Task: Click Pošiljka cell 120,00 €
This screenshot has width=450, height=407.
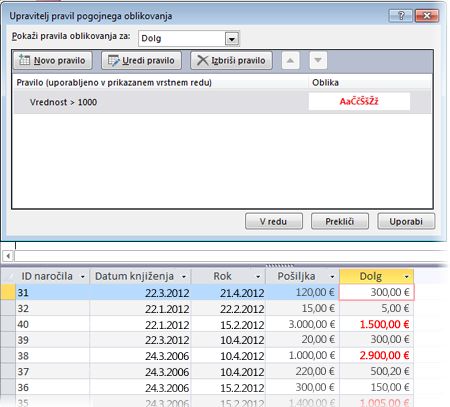Action: point(302,293)
